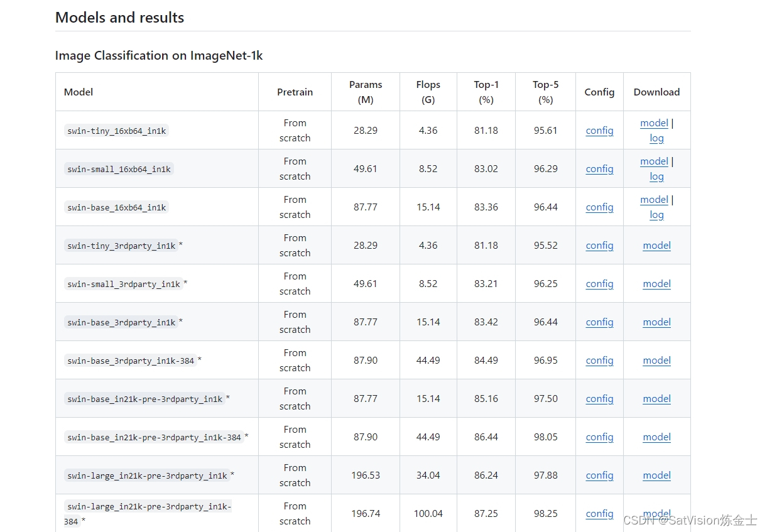Screen dimensions: 767x532
Task: Download model for swin-base_3rdparty_in1k row
Action: [x=656, y=322]
